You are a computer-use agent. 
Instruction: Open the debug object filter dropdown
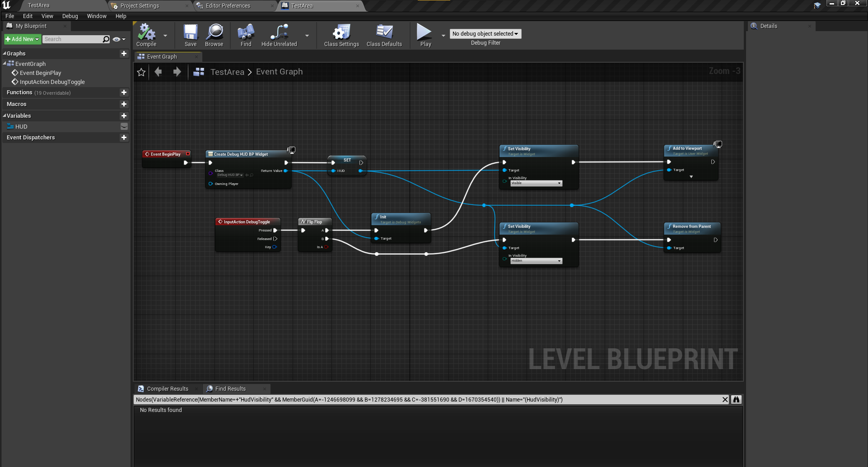coord(485,34)
